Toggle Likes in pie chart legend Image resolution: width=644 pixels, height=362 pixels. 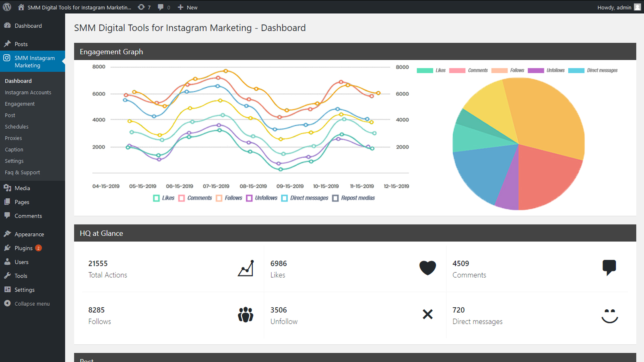click(431, 70)
